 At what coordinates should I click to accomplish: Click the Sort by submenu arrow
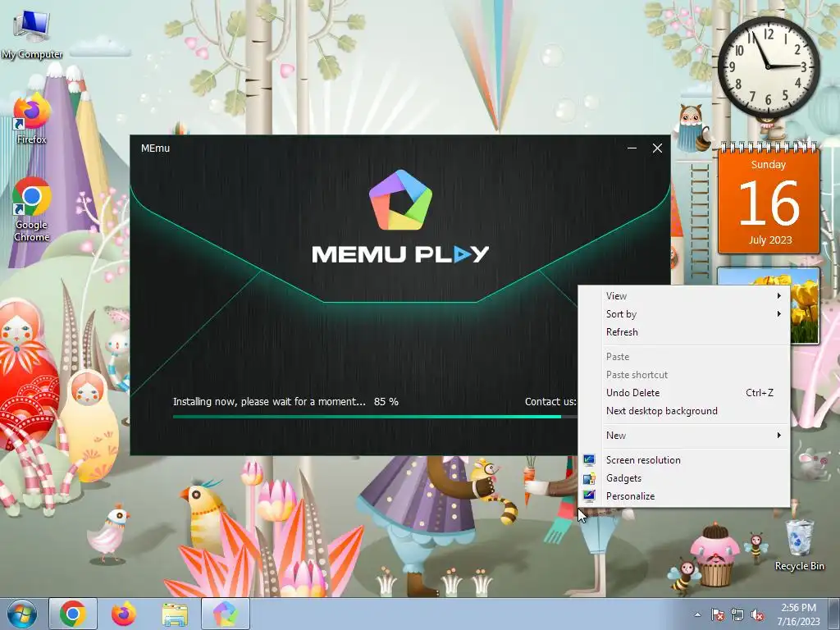point(779,314)
